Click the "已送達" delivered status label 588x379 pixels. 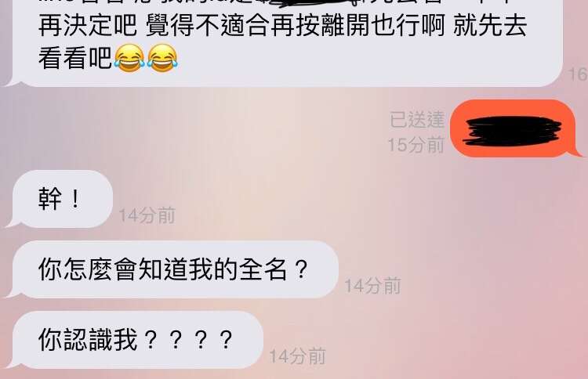[417, 120]
